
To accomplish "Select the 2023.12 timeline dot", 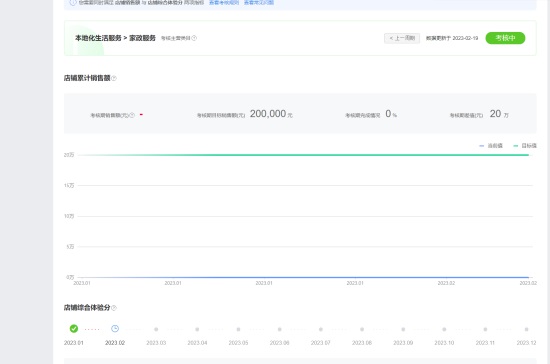I will point(526,329).
